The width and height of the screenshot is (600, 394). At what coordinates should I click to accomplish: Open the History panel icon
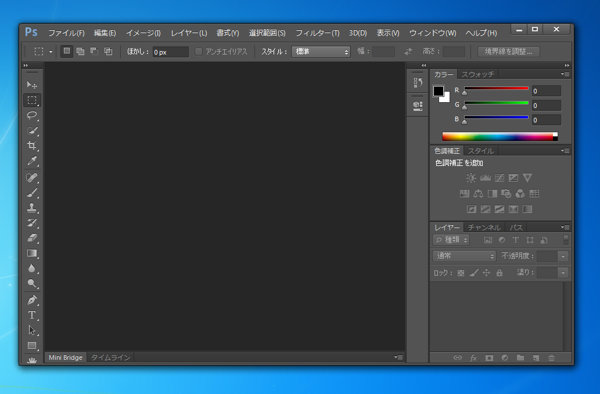click(417, 83)
